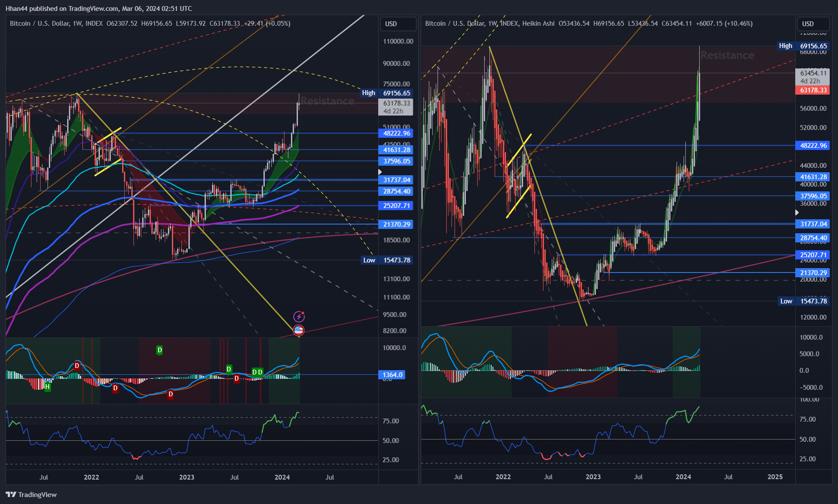Select the 37596.05 price label on left chart
This screenshot has width=838, height=504.
coord(397,161)
